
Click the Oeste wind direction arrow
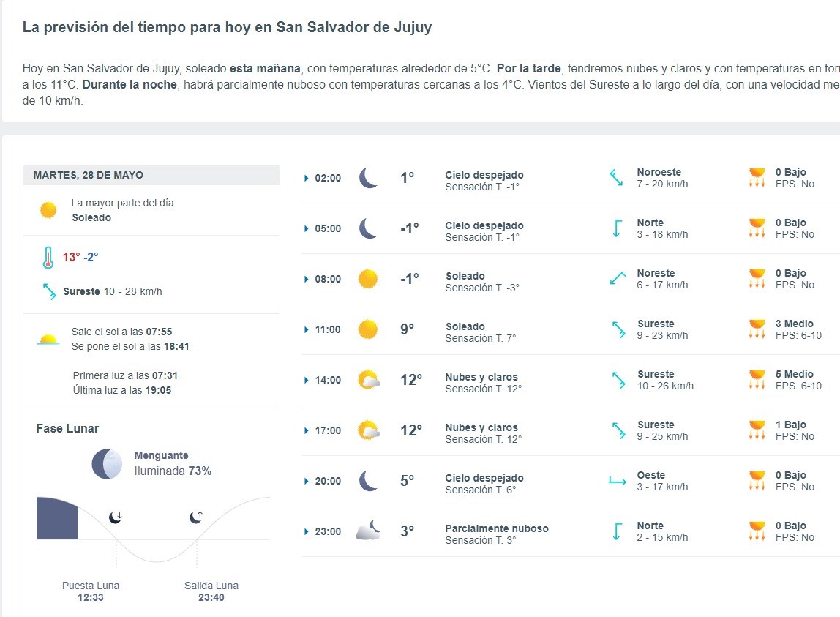point(617,481)
